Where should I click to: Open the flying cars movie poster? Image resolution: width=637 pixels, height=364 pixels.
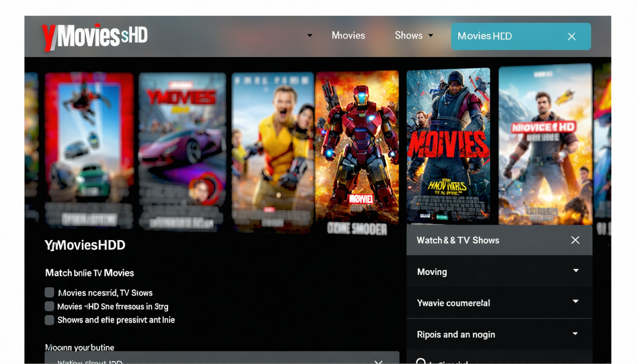point(89,147)
